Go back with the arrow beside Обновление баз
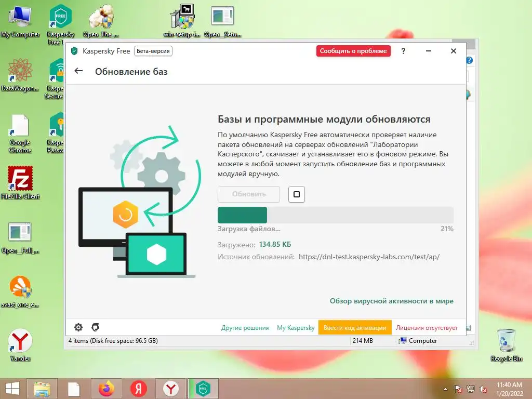Screen dimensions: 532x399 pos(78,71)
